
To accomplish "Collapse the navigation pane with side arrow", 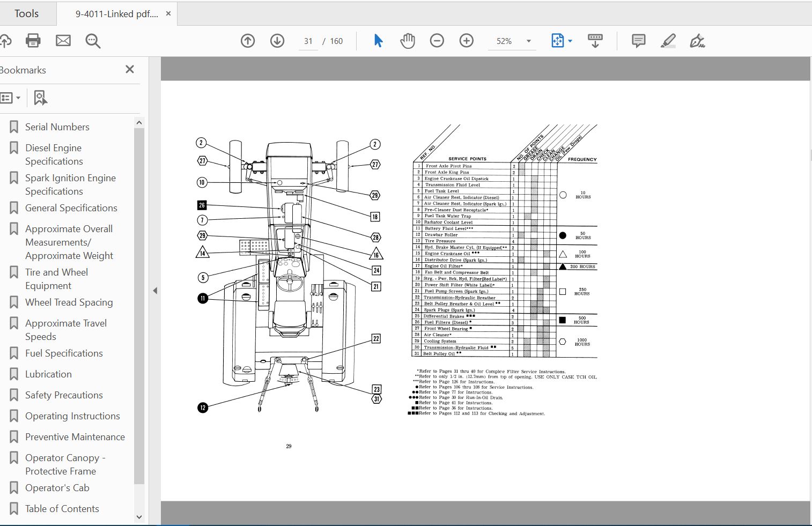I will (x=155, y=291).
